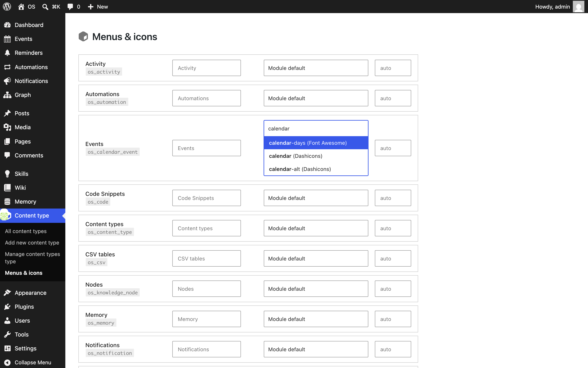
Task: Click the Graph network icon
Action: 7,95
